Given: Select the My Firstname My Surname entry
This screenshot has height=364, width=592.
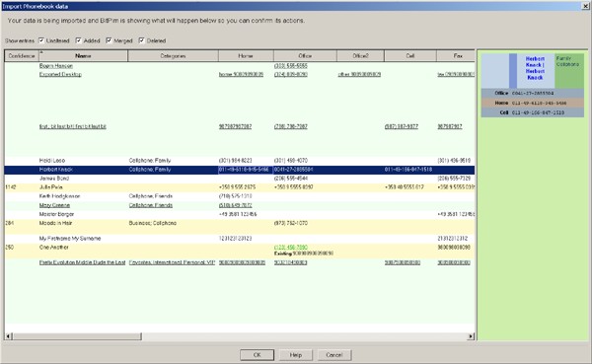Looking at the screenshot, I should coord(70,239).
